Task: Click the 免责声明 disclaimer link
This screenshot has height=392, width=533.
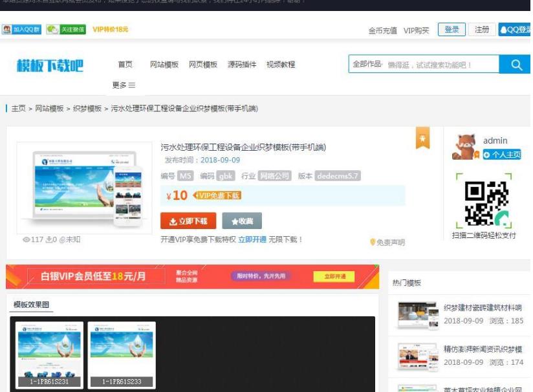Action: [387, 243]
